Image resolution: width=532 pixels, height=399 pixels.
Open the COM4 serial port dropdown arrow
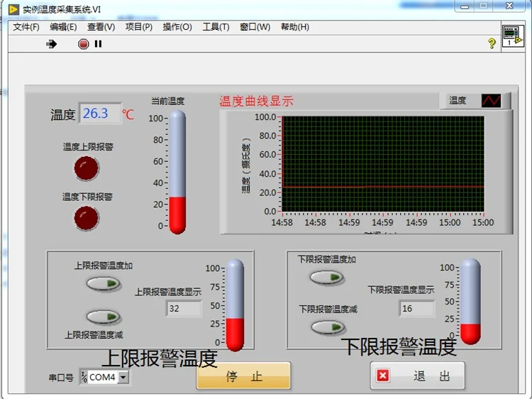click(x=123, y=377)
